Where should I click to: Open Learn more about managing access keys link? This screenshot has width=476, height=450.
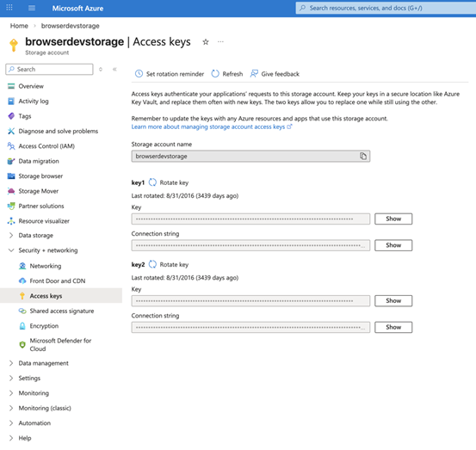coord(211,126)
